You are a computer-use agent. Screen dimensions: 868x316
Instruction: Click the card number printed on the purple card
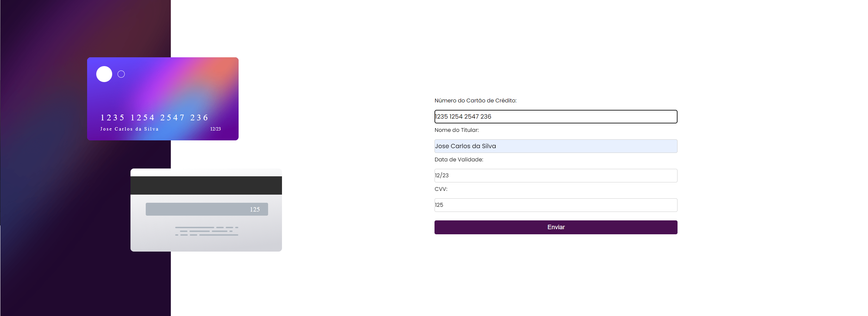click(154, 118)
